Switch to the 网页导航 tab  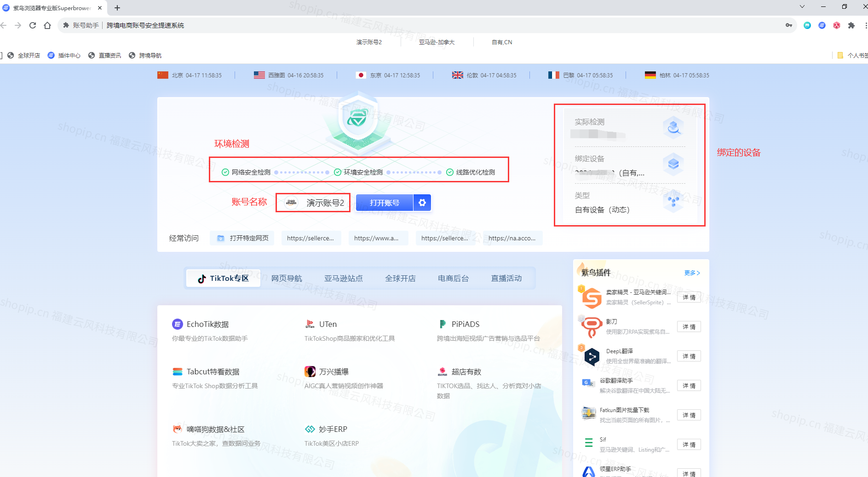pyautogui.click(x=287, y=278)
